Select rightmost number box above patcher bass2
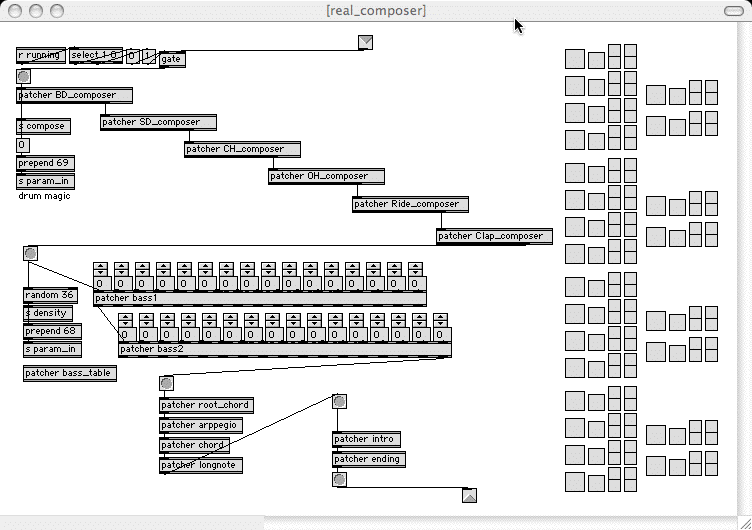This screenshot has width=752, height=530. 440,334
